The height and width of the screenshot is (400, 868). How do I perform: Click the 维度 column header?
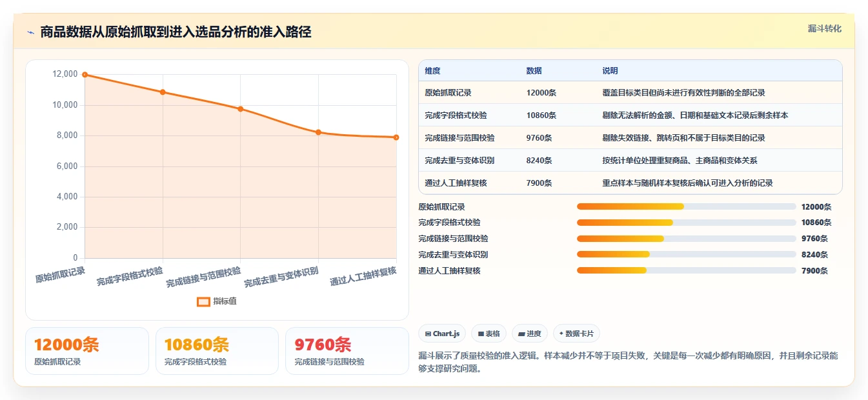tap(432, 71)
